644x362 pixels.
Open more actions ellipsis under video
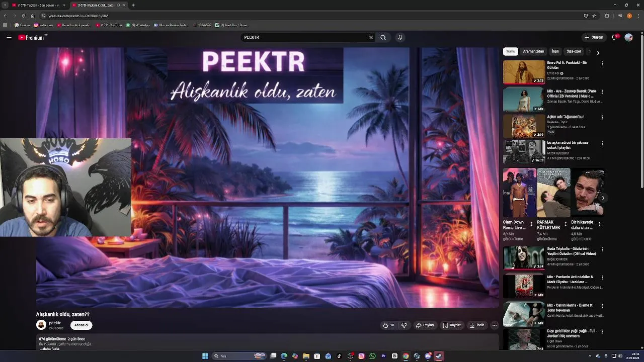(495, 325)
